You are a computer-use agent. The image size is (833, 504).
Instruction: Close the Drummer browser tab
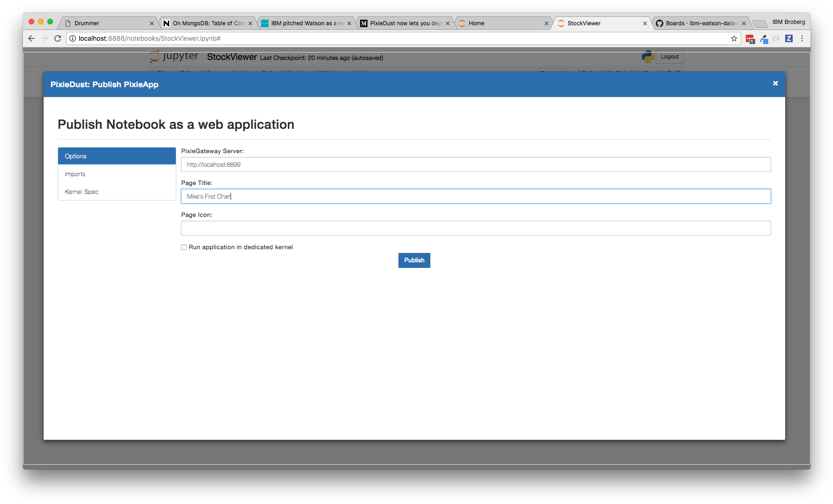(152, 23)
